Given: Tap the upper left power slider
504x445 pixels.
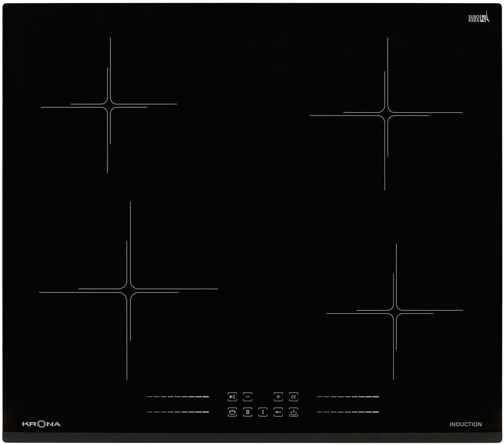Looking at the screenshot, I should pyautogui.click(x=178, y=397).
